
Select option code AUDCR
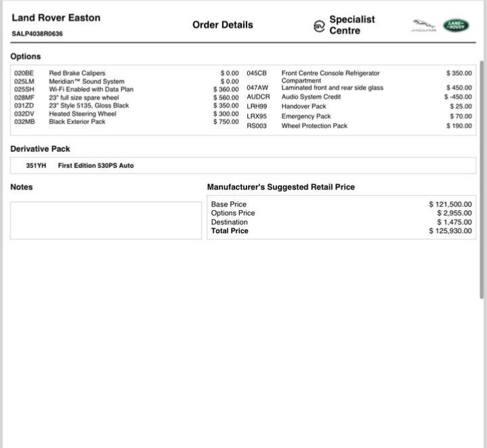pos(259,97)
